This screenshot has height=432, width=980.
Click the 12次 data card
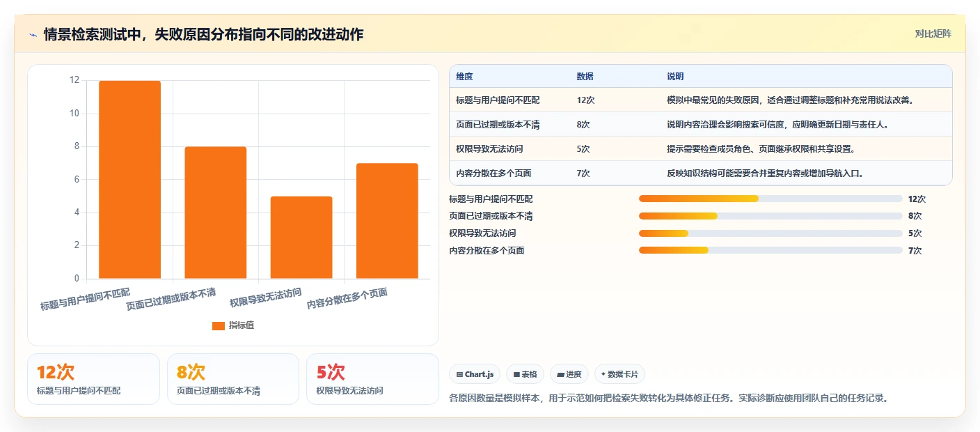click(93, 379)
